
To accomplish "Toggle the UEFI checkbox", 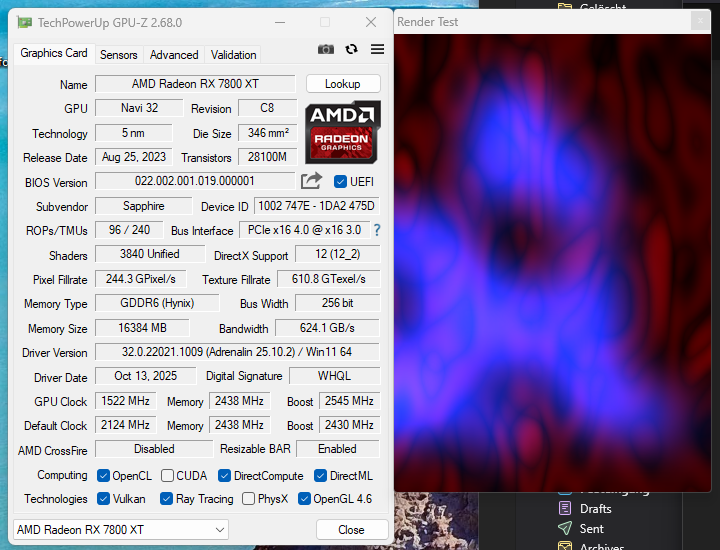I will (x=340, y=182).
